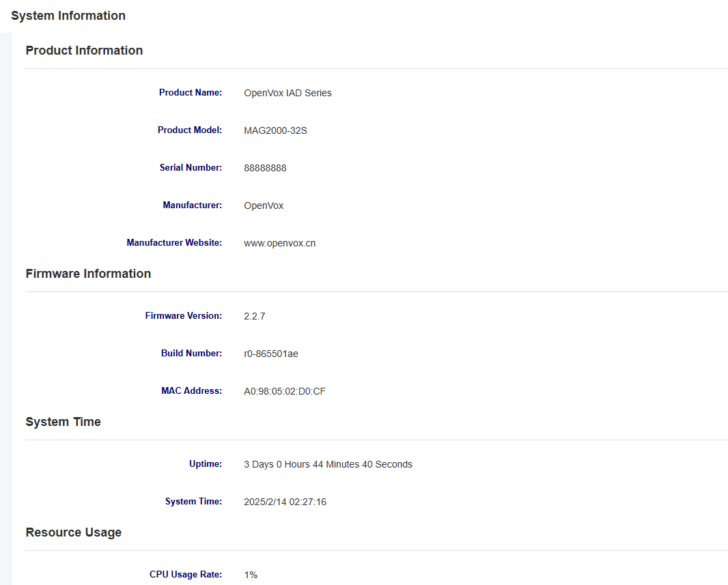Click the Resource Usage section heading
This screenshot has height=585, width=728.
tap(73, 532)
